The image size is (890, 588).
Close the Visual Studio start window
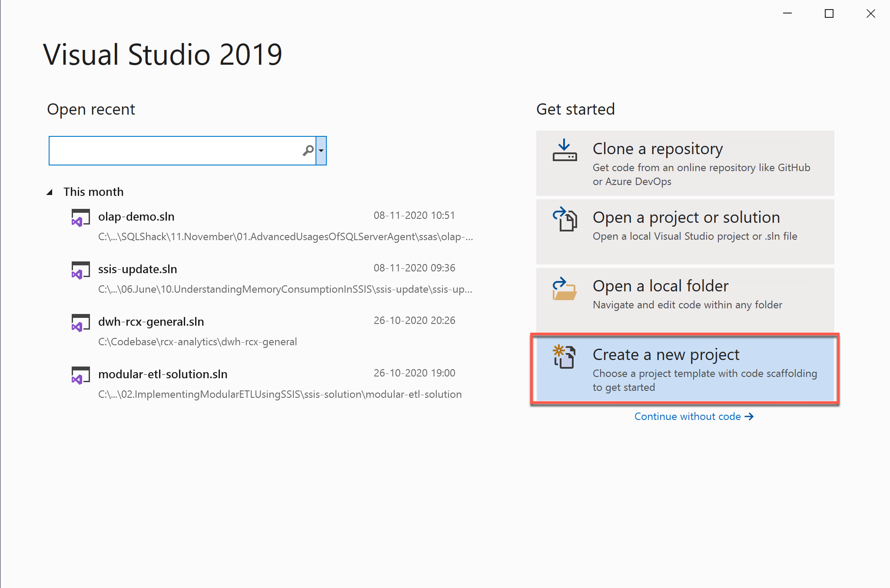pyautogui.click(x=870, y=14)
